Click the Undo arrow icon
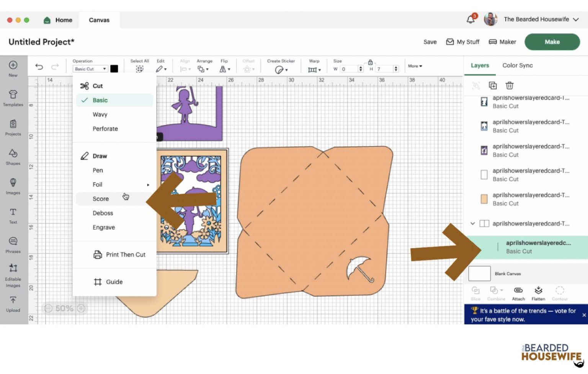 pos(39,67)
